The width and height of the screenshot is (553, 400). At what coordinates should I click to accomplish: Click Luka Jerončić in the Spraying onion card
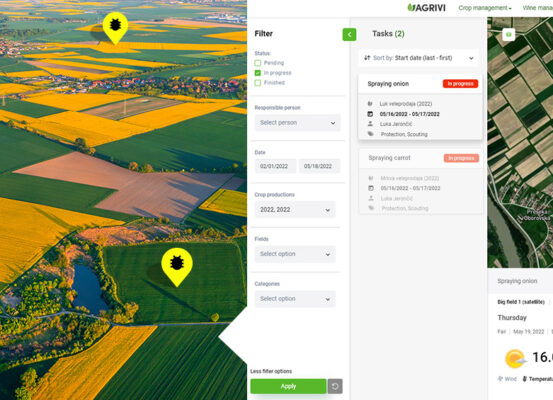tap(396, 124)
